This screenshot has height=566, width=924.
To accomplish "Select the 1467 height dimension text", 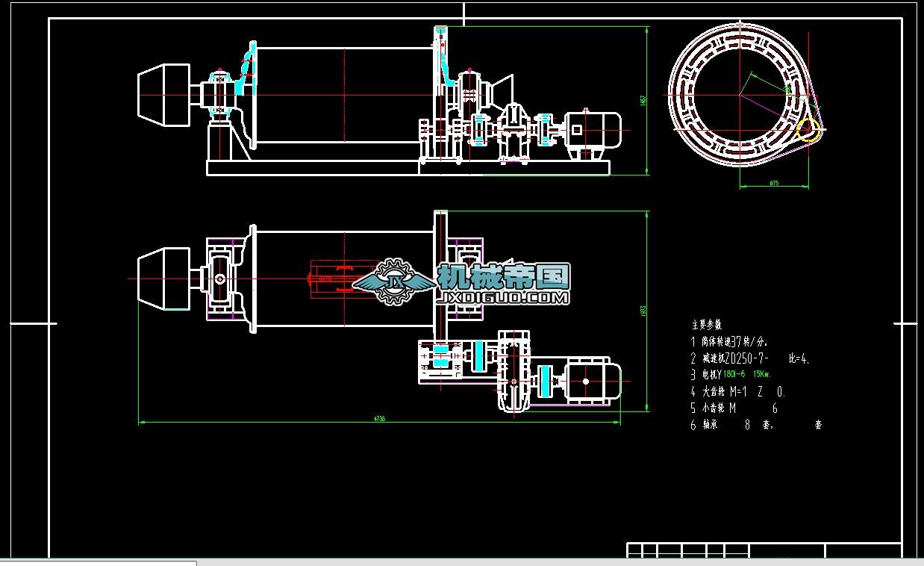I will [643, 100].
